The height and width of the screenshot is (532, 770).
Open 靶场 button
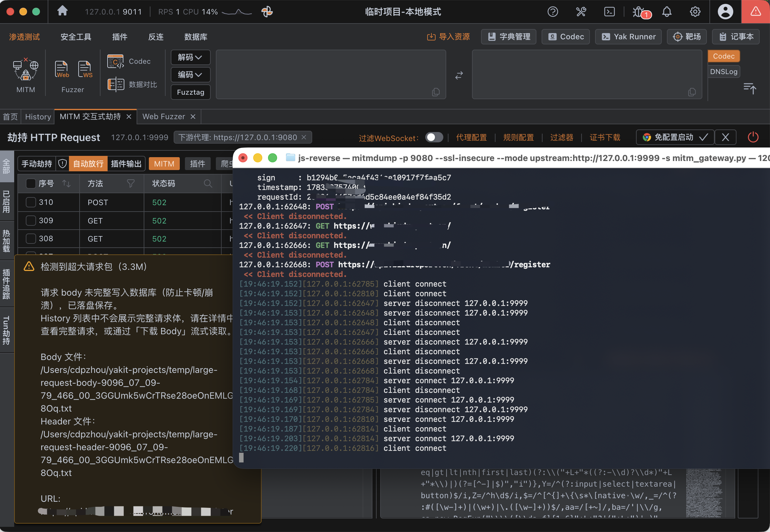coord(687,37)
